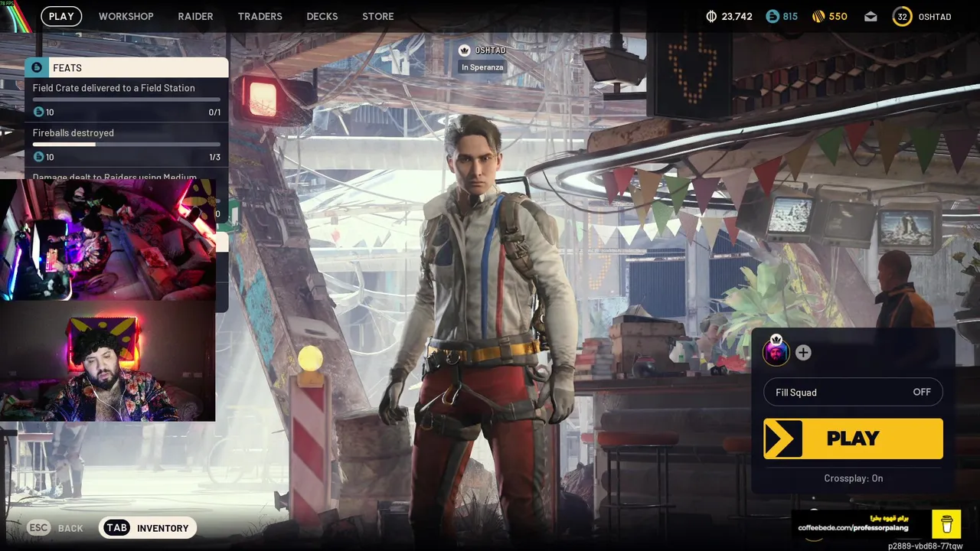The width and height of the screenshot is (980, 551).
Task: Click the level 32 badge icon
Action: tap(903, 16)
